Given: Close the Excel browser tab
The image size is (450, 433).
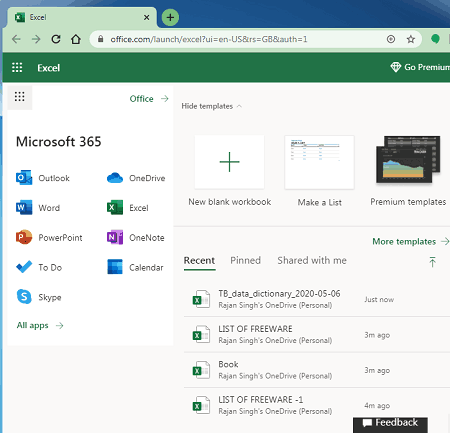Looking at the screenshot, I should click(x=146, y=17).
